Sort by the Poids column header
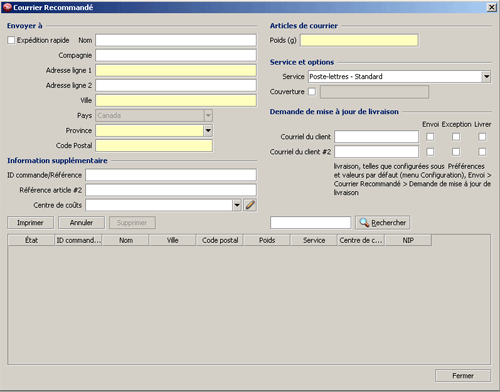 pyautogui.click(x=267, y=240)
